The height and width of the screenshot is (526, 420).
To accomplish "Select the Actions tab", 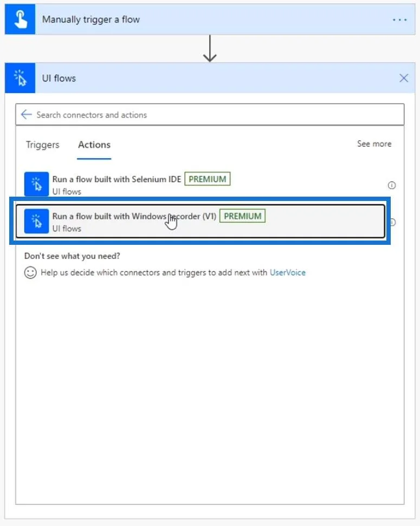I will click(94, 145).
